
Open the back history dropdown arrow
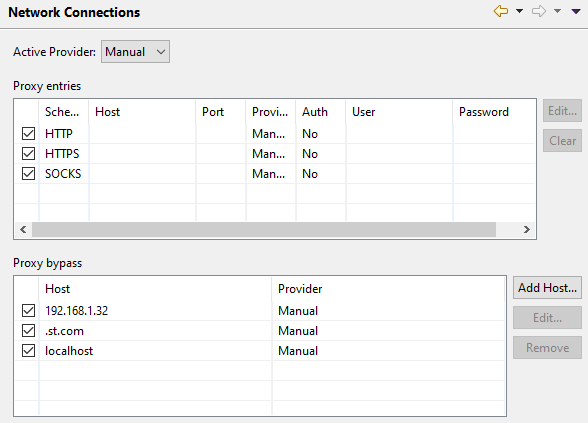coord(519,11)
